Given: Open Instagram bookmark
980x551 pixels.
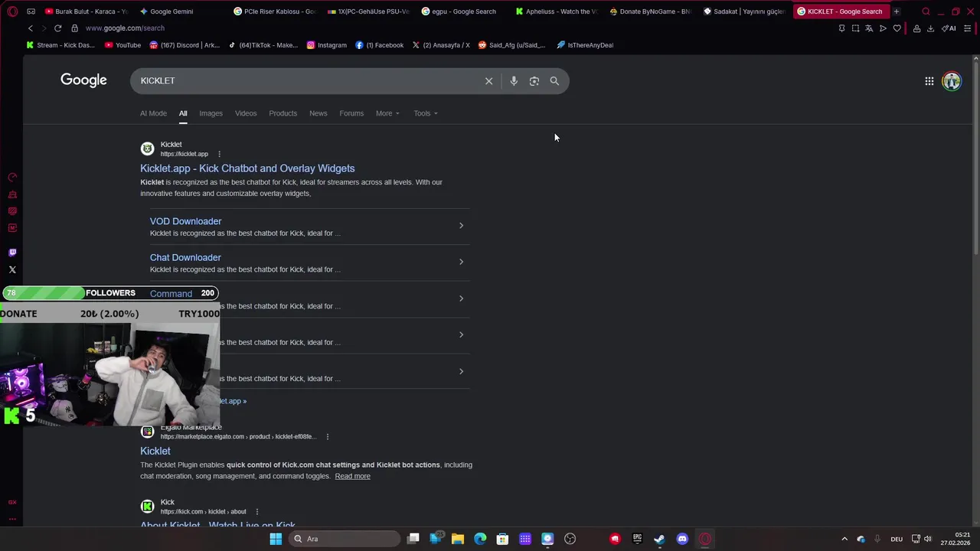Looking at the screenshot, I should 326,45.
